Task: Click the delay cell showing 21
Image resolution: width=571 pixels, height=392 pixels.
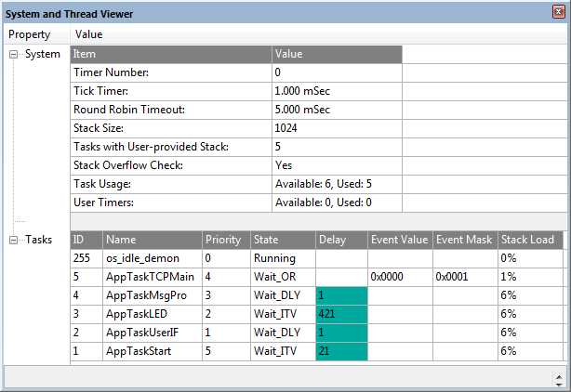Action: pyautogui.click(x=341, y=351)
